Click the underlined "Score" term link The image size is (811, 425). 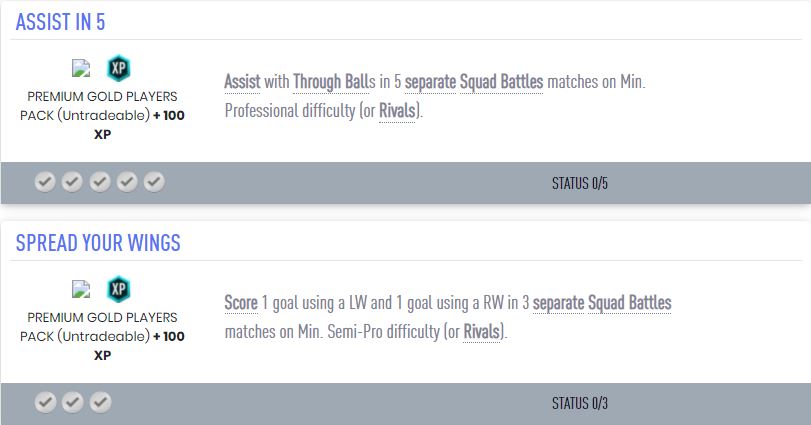(241, 302)
